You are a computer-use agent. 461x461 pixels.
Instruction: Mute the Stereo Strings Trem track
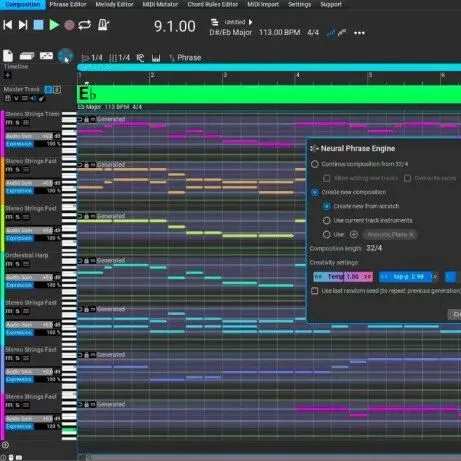(x=9, y=122)
